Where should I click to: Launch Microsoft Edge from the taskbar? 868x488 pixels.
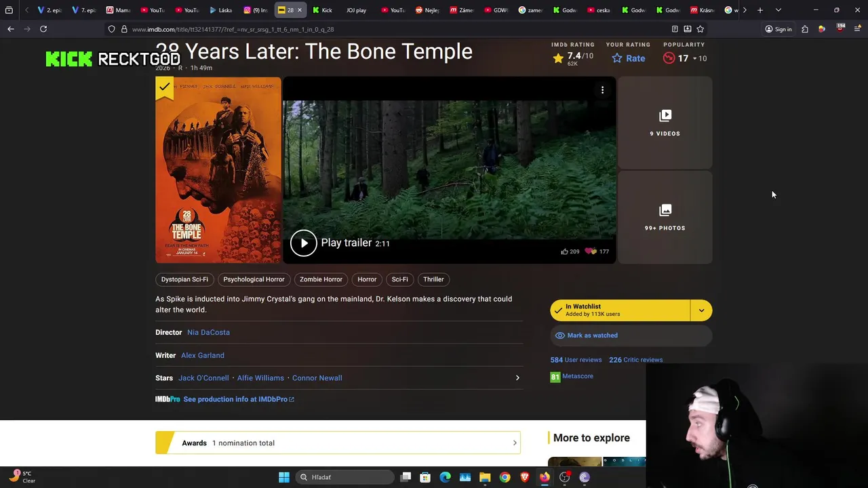(x=445, y=477)
